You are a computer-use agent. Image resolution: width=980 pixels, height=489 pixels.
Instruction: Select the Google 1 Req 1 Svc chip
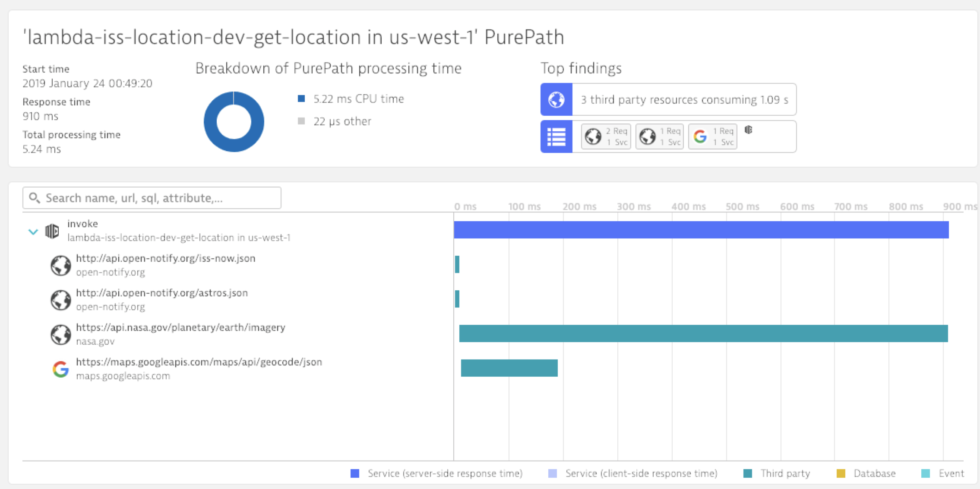click(x=712, y=137)
